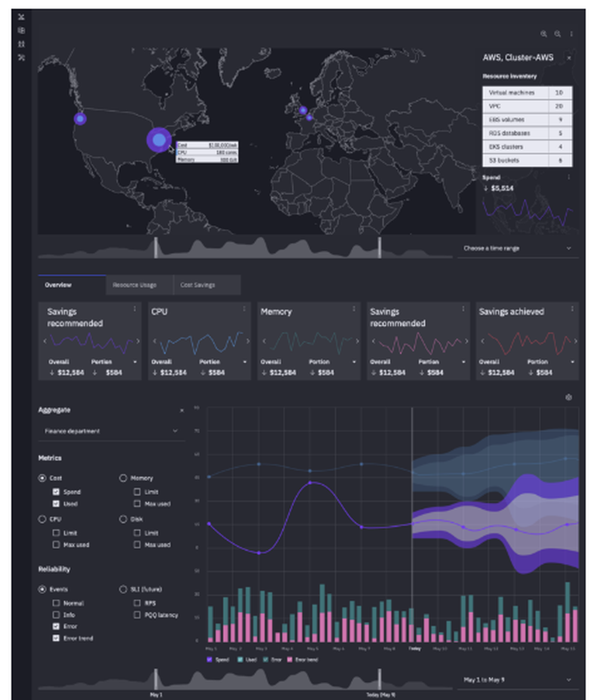Viewport: 597px width, 700px height.
Task: Click the topmost icon in the left sidebar
Action: (21, 17)
